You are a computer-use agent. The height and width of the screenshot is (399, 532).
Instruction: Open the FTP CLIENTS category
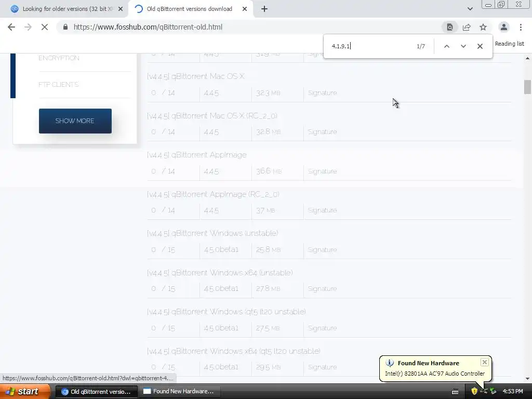tap(58, 85)
